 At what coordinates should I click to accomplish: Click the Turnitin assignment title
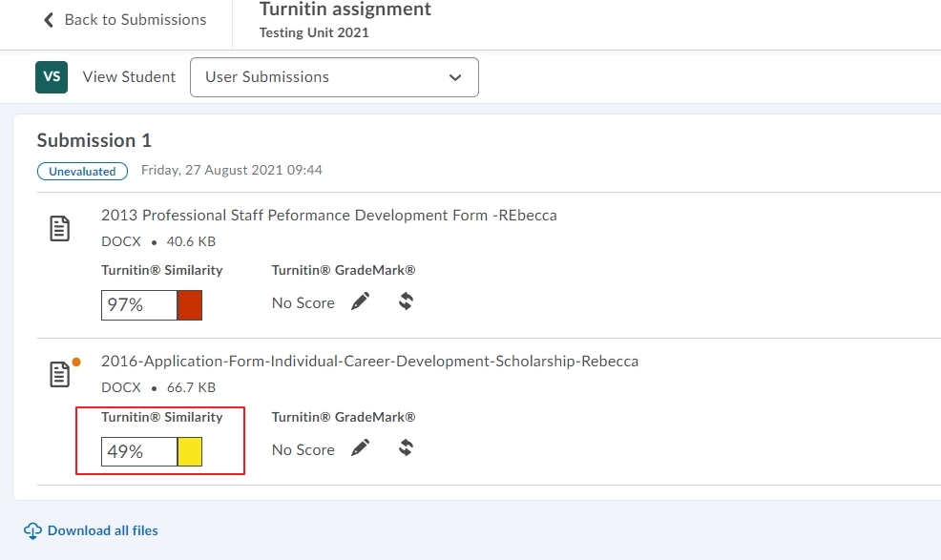point(345,9)
